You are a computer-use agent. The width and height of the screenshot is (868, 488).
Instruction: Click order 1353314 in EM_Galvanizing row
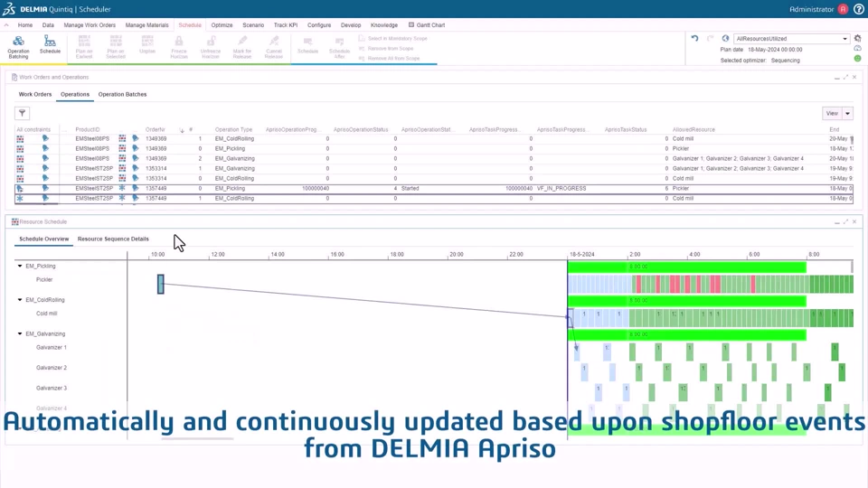[156, 169]
